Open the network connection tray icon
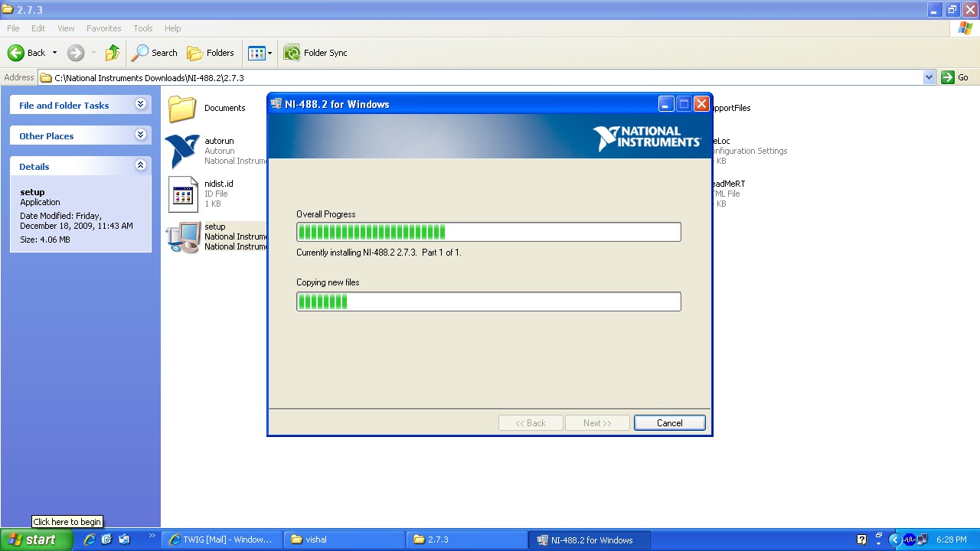Viewport: 980px width, 551px height. click(x=922, y=540)
